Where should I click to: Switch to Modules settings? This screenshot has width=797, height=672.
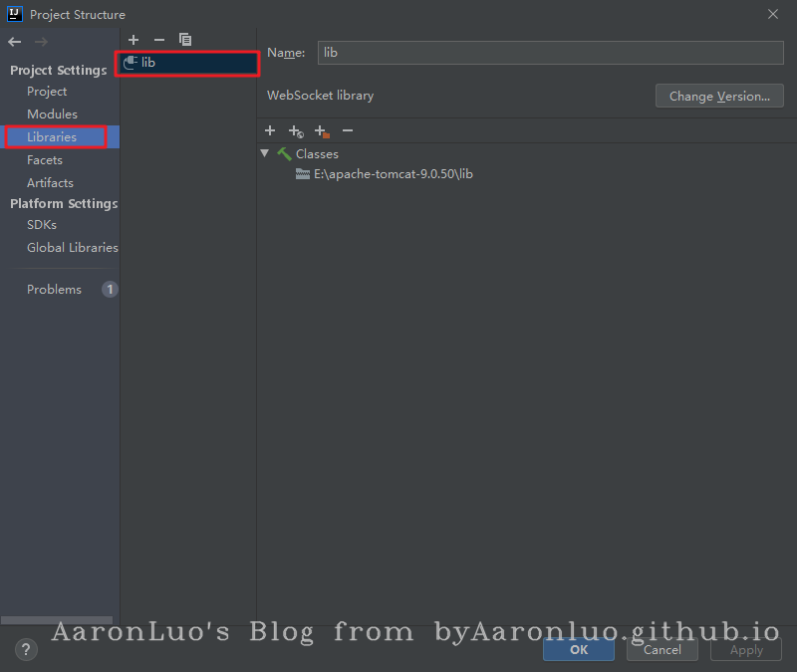(x=52, y=114)
